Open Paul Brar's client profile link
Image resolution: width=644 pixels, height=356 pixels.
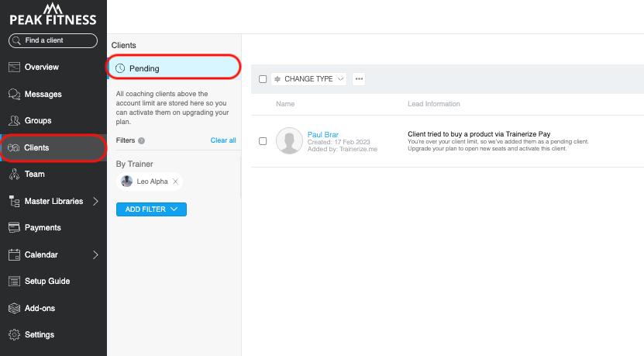click(322, 134)
